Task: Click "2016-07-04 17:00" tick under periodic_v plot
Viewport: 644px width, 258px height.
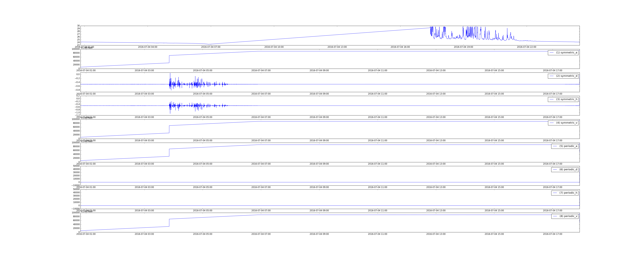Action: click(553, 234)
